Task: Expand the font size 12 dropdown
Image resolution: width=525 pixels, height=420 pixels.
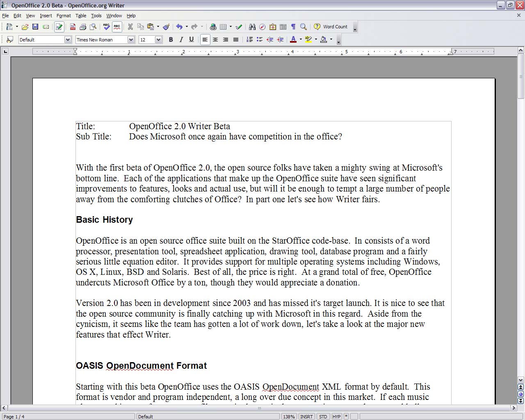Action: point(159,40)
